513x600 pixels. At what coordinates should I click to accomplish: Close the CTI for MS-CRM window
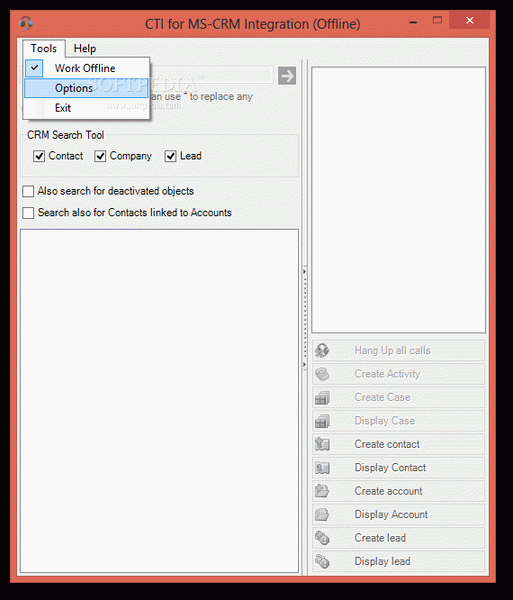[x=470, y=20]
